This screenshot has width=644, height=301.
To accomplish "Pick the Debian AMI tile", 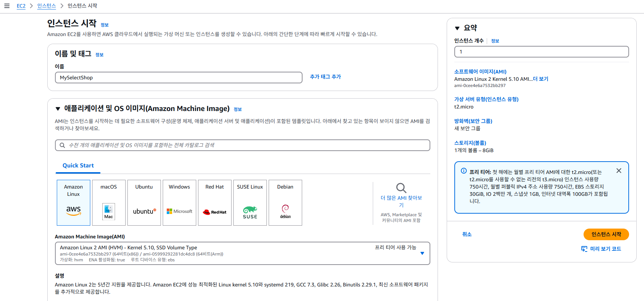I will coord(285,203).
